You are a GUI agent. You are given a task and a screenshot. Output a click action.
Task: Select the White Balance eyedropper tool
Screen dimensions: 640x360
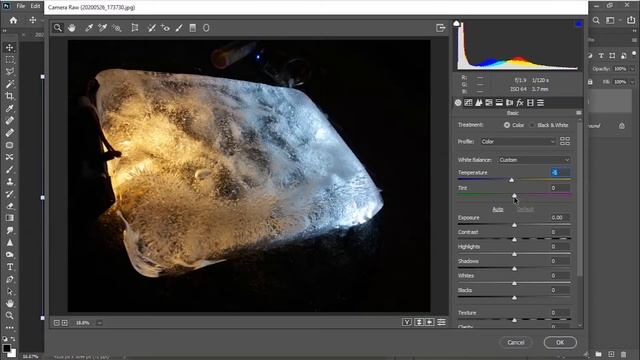89,28
